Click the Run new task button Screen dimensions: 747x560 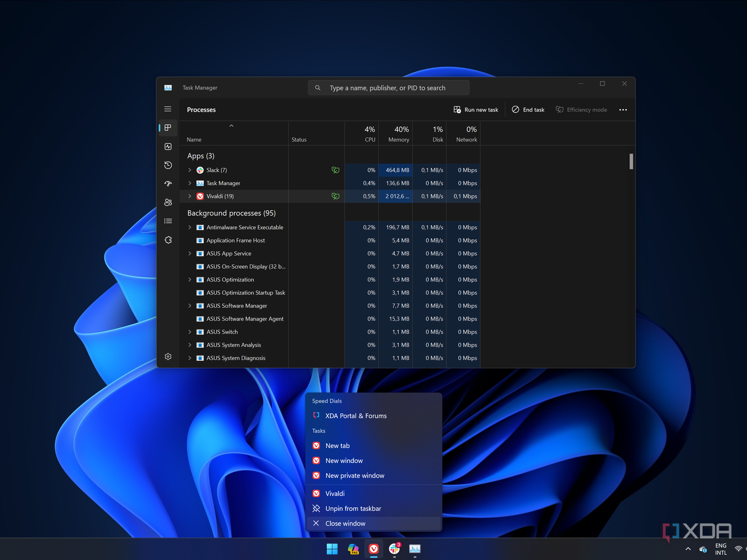[476, 110]
